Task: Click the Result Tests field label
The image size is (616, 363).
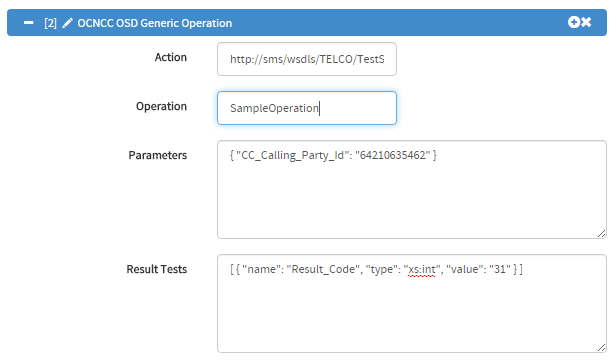Action: coord(156,269)
